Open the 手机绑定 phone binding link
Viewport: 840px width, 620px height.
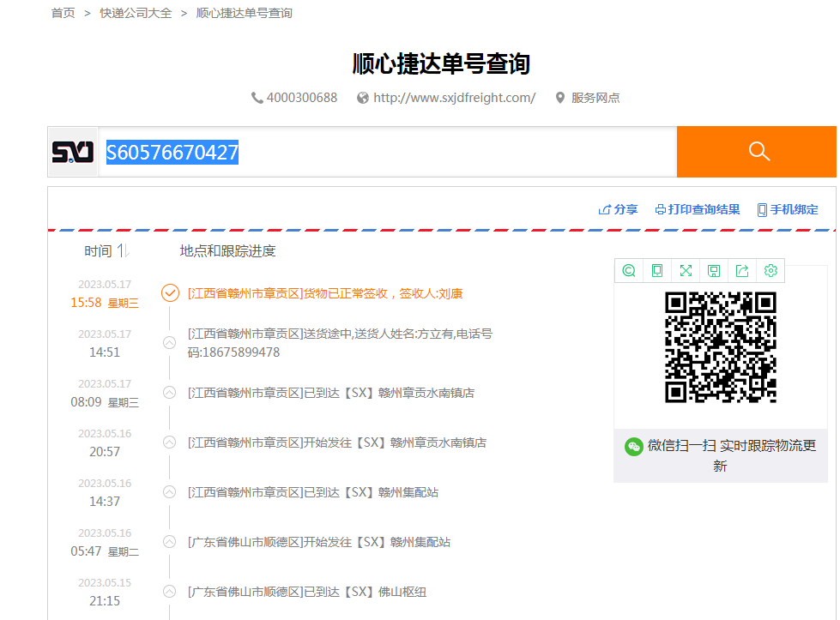[x=788, y=209]
